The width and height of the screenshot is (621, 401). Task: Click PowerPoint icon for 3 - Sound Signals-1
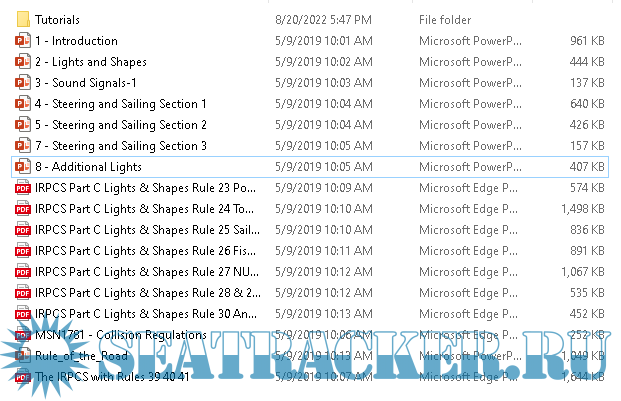point(23,83)
